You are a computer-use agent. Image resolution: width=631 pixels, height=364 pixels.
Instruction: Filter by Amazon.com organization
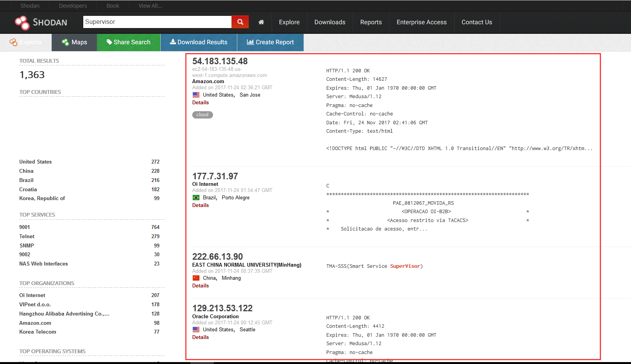[x=35, y=323]
